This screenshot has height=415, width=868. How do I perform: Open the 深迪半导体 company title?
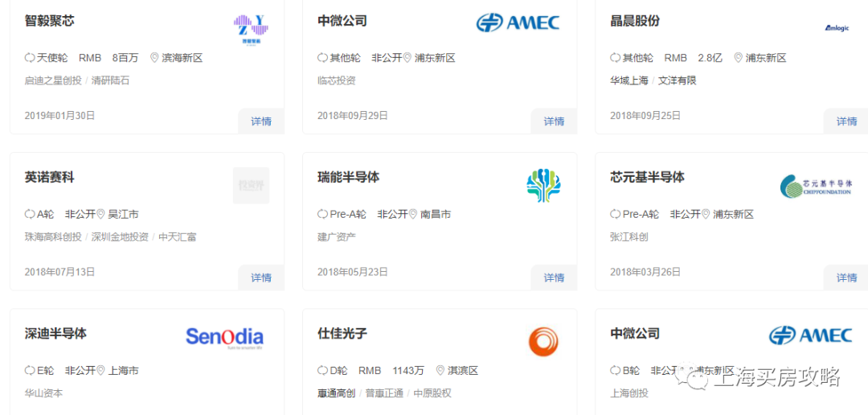pyautogui.click(x=55, y=334)
